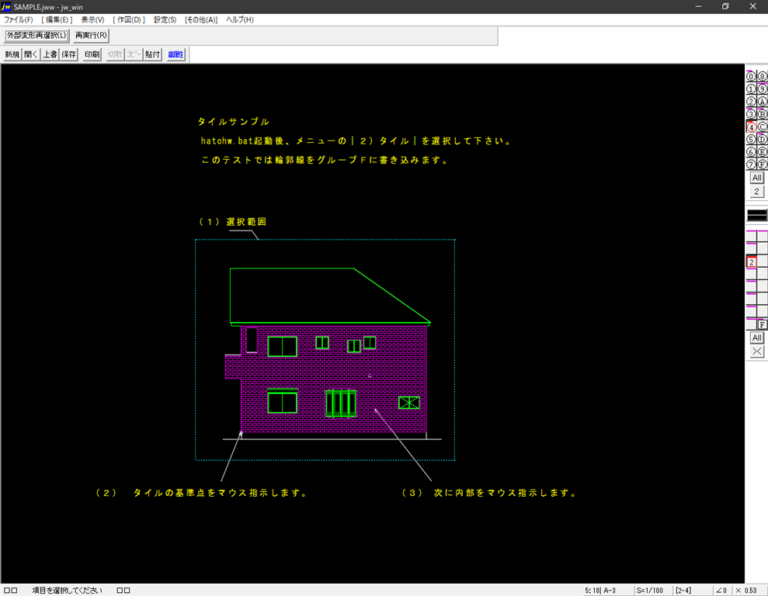Toggle layer 0 circle in layer bar
The height and width of the screenshot is (596, 768).
pyautogui.click(x=751, y=76)
